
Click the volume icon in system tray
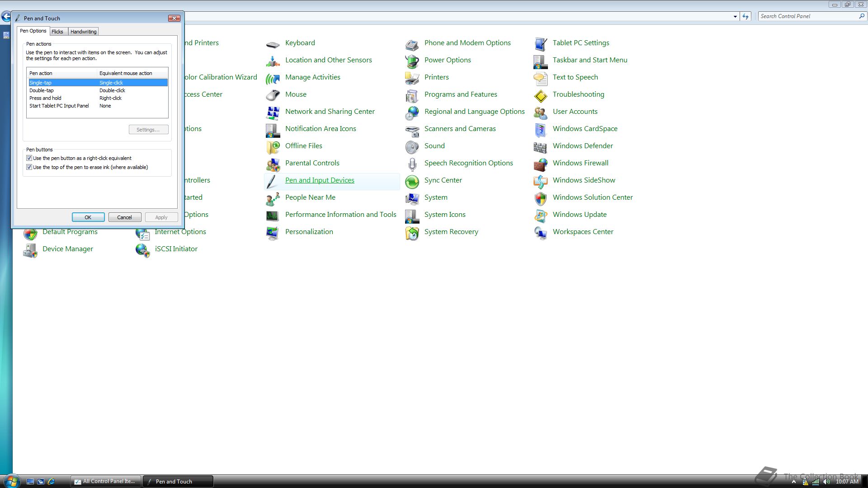826,482
